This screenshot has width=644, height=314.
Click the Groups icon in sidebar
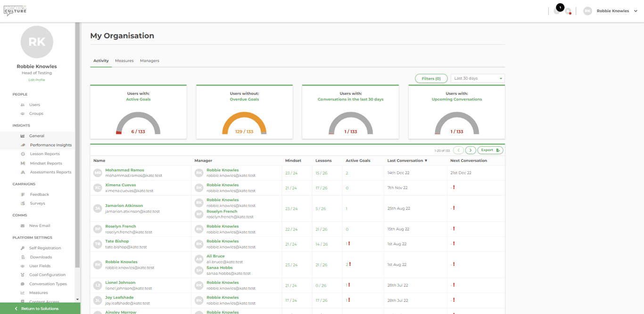tap(23, 114)
